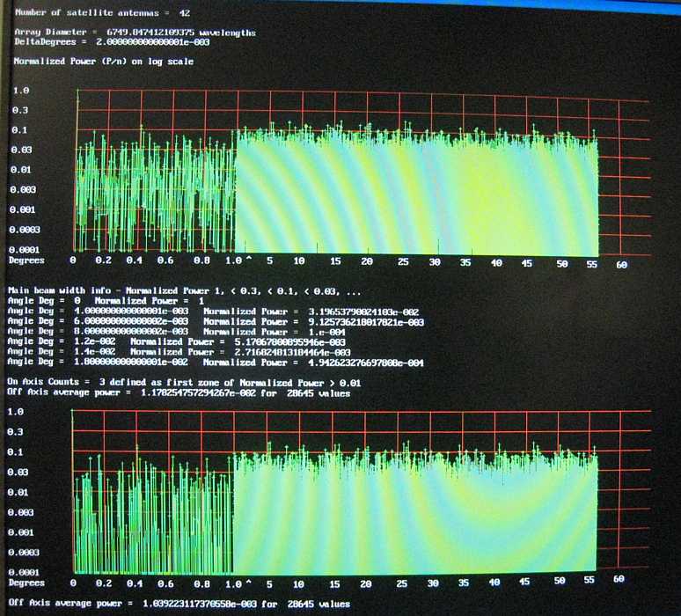Click the power value '9.125736218017821e-003'

click(366, 322)
